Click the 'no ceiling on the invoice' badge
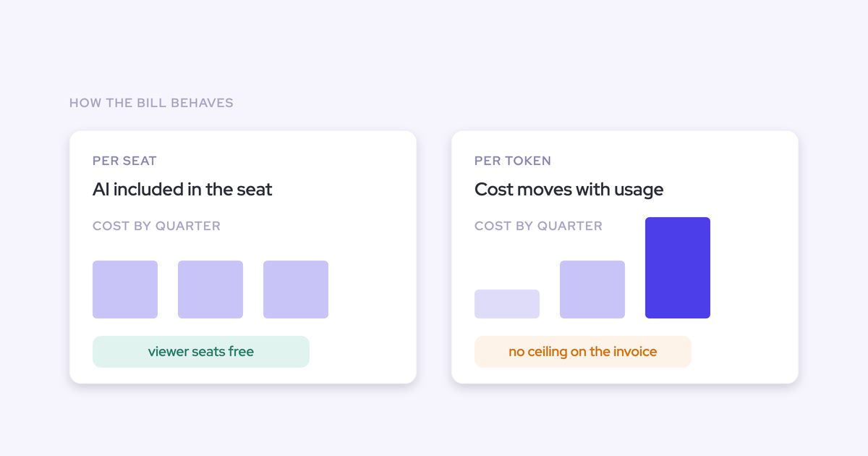Viewport: 868px width, 456px height. tap(583, 352)
